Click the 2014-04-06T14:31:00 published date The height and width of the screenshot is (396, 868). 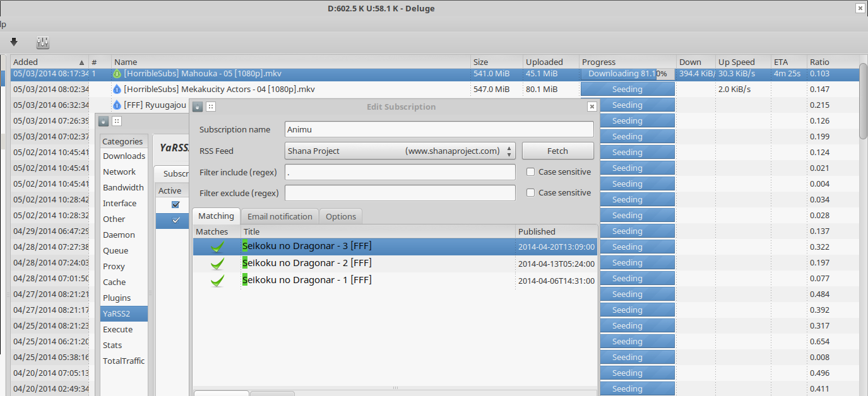556,281
